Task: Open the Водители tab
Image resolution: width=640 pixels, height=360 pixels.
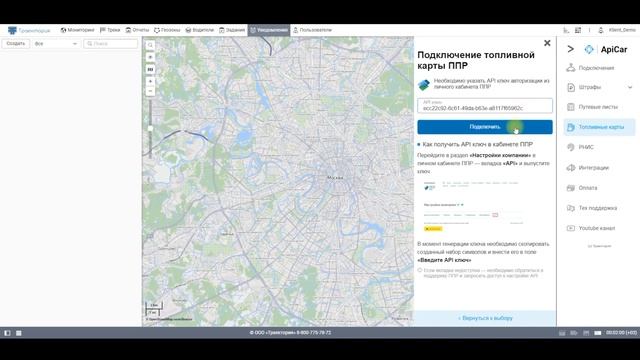Action: click(x=200, y=30)
